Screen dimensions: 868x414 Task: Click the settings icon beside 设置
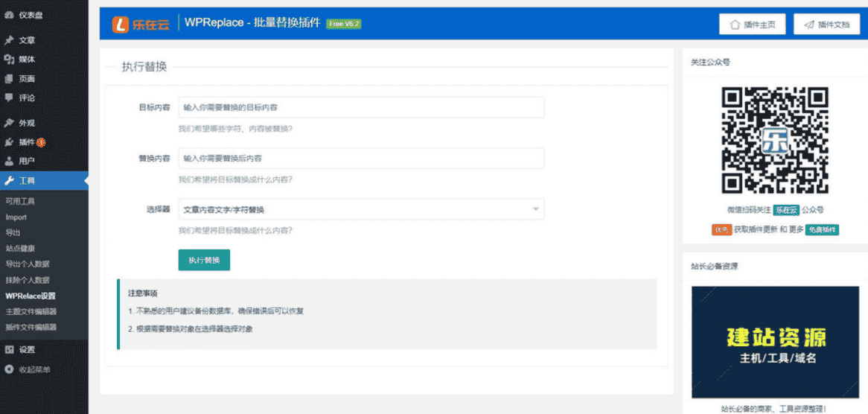coord(9,349)
